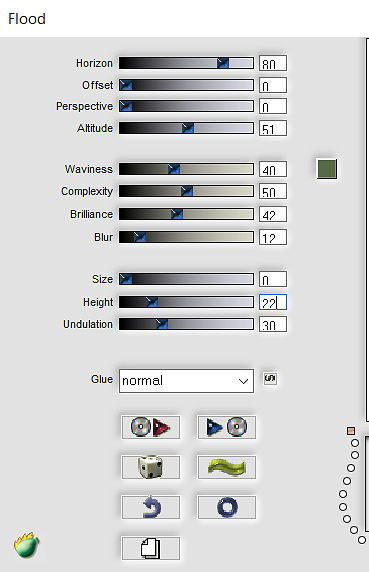
Task: Click the green wave ripple button
Action: [x=226, y=467]
